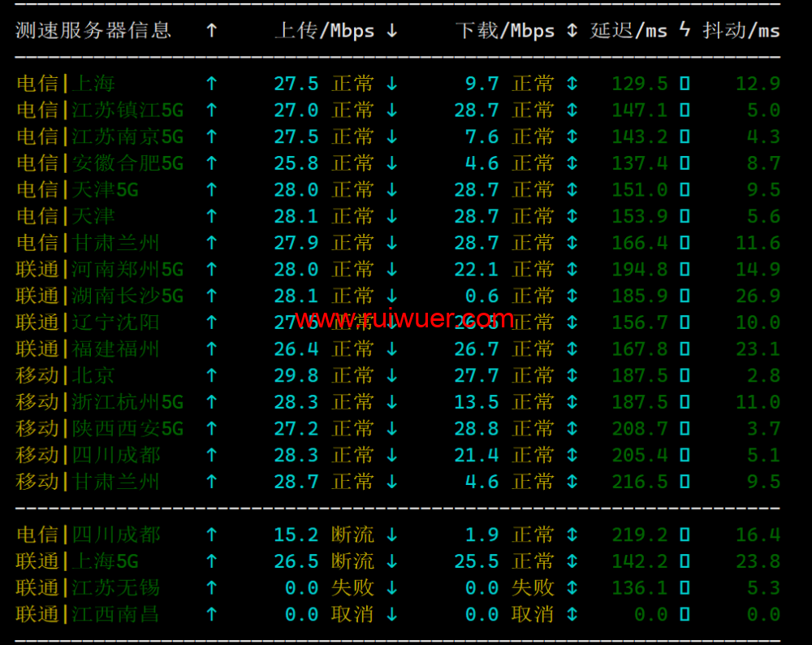Click 取消 download status for 联通|江西南昌

click(x=533, y=614)
